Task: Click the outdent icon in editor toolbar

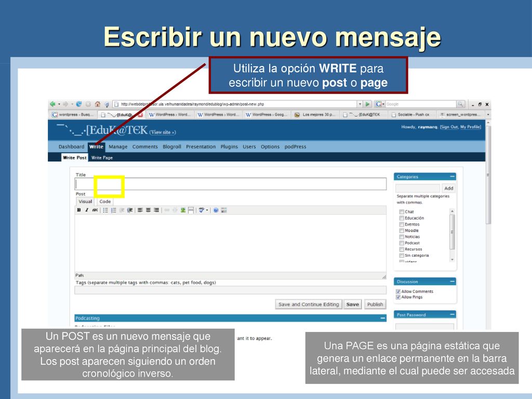Action: 122,210
